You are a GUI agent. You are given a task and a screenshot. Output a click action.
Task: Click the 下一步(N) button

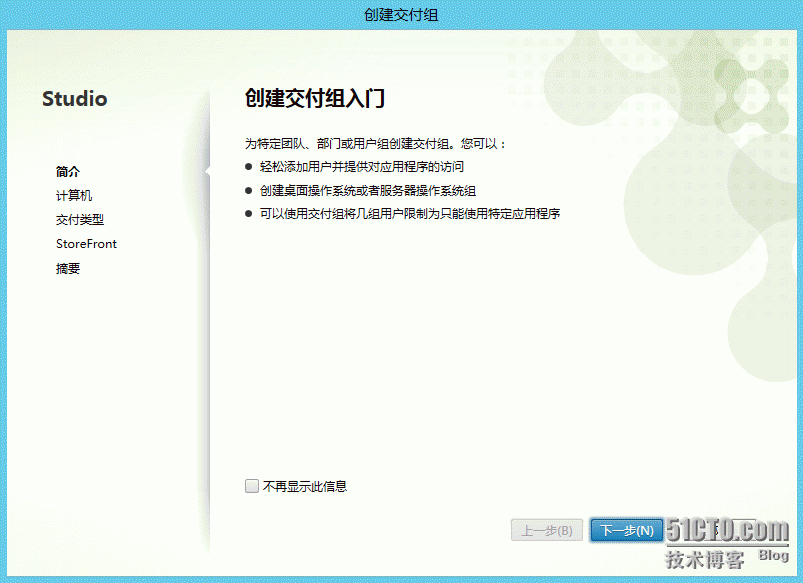tap(626, 530)
